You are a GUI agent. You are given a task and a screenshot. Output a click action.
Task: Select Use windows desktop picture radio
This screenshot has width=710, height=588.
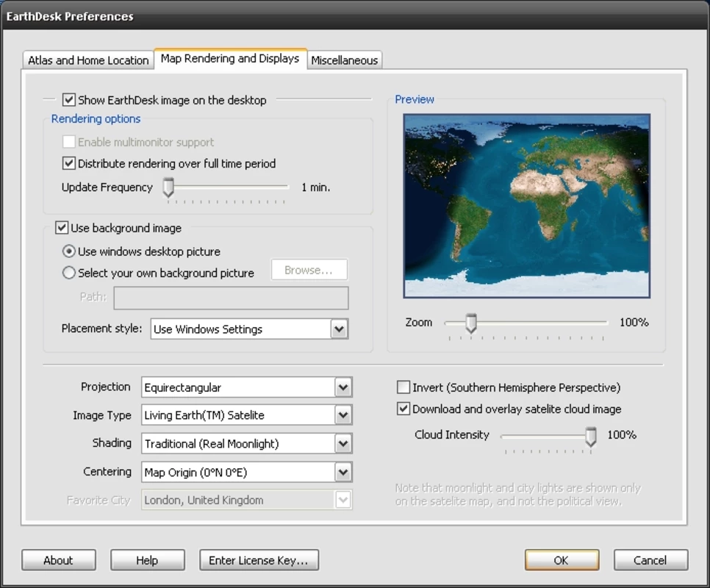pos(69,251)
